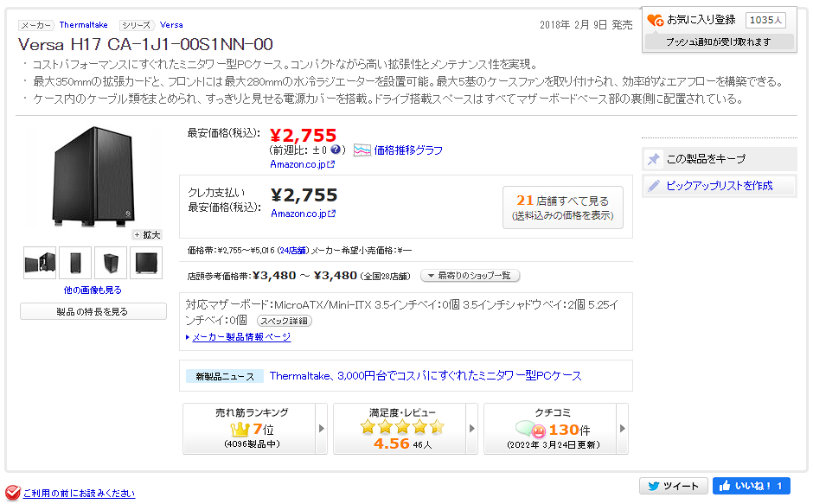Click the price trend graph icon
The width and height of the screenshot is (813, 504).
(x=362, y=150)
